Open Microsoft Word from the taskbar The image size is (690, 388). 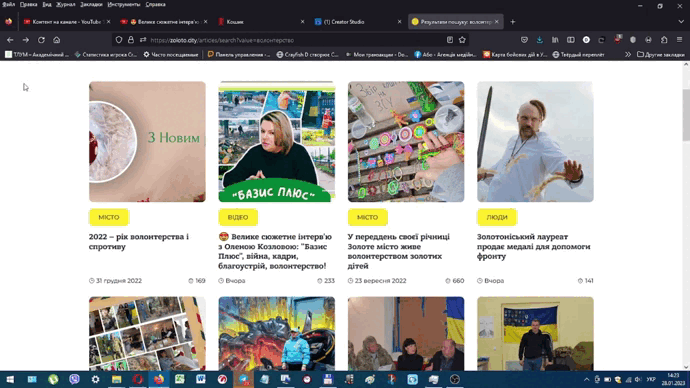coord(201,379)
